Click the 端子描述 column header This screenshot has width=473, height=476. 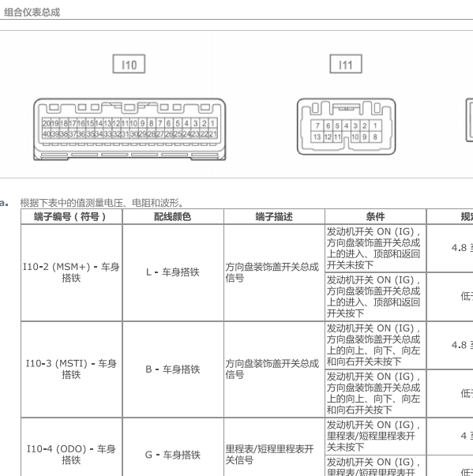pos(274,217)
